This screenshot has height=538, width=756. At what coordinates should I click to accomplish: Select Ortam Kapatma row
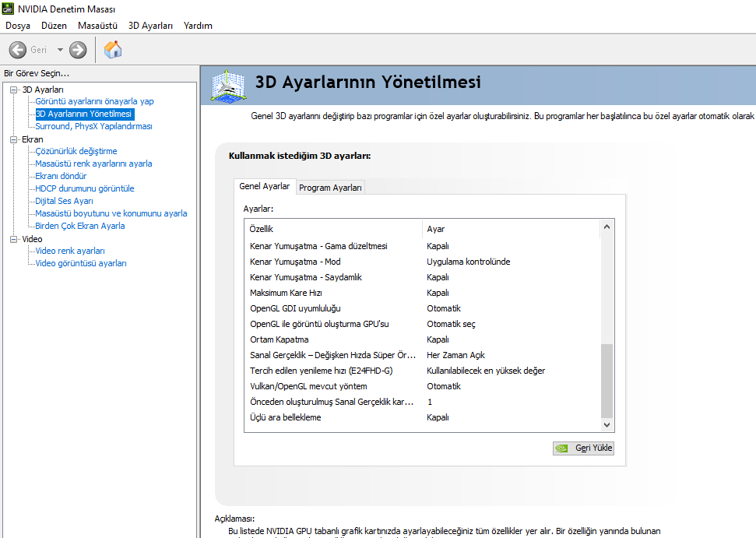(x=423, y=340)
